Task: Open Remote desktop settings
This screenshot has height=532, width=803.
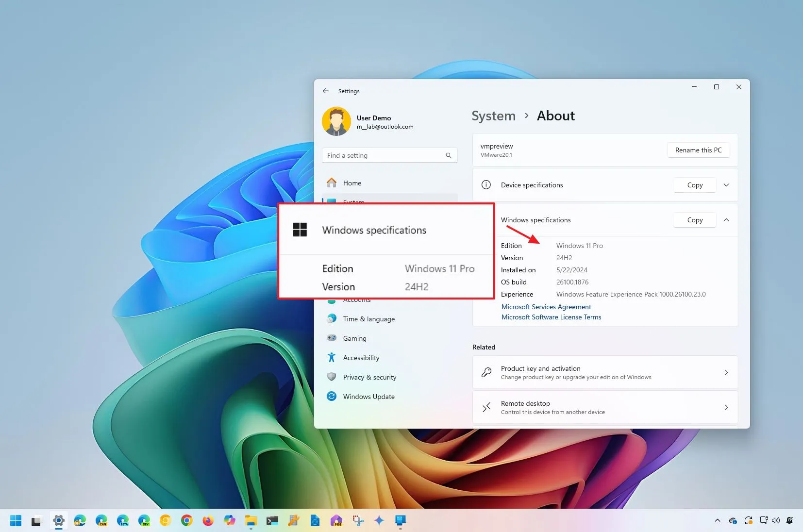Action: [x=605, y=407]
